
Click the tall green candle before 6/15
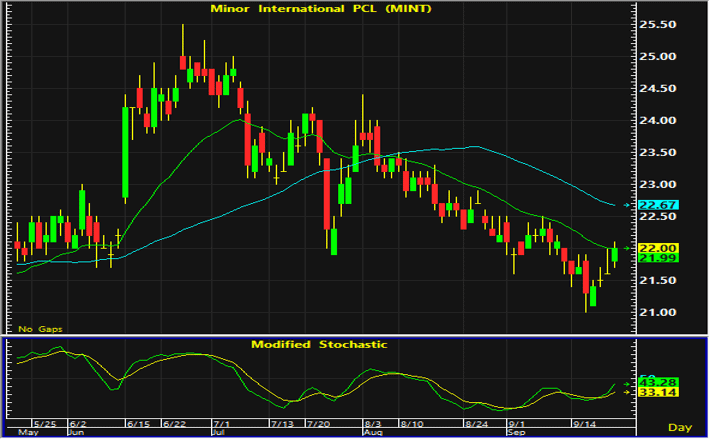[x=125, y=152]
